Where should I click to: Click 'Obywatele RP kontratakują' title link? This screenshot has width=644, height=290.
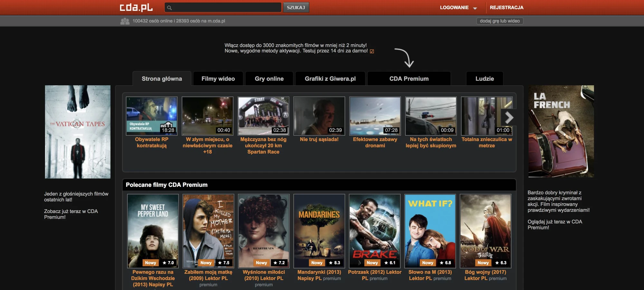click(x=152, y=142)
